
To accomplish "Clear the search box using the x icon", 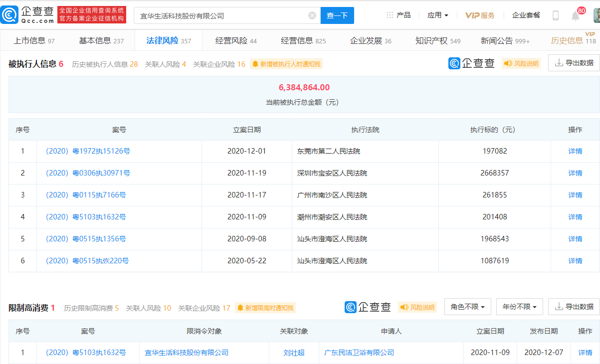I will 312,15.
